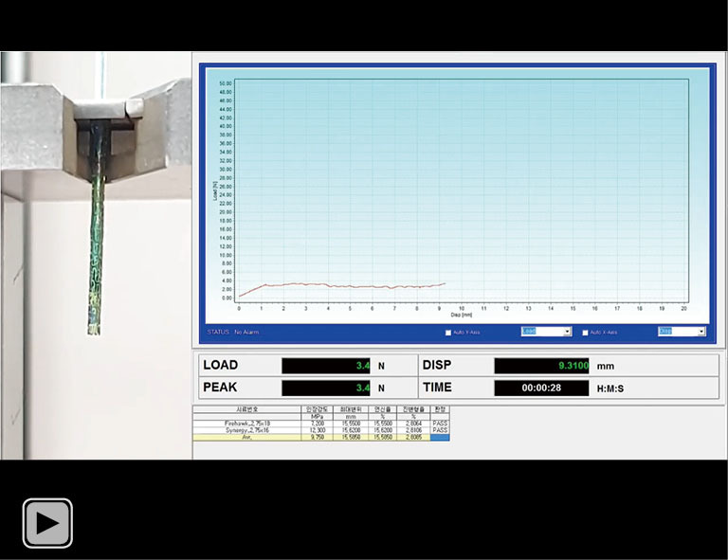Select the Firehawk_2.75x18 table row
728x560 pixels.
pos(246,423)
